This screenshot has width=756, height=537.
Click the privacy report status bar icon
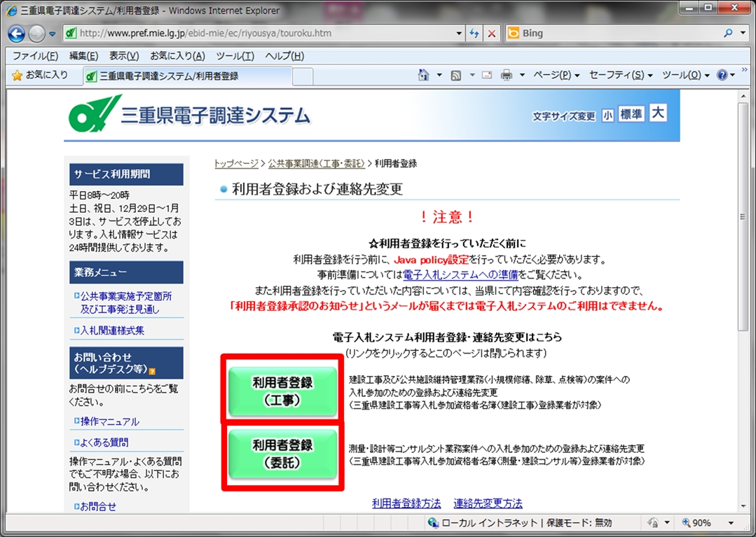point(653,522)
